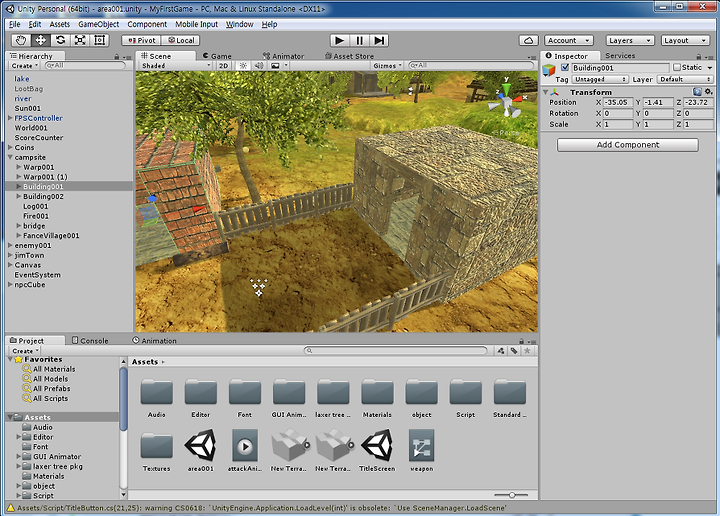The image size is (720, 516).
Task: Click Create button in Hierarchy
Action: click(x=25, y=66)
